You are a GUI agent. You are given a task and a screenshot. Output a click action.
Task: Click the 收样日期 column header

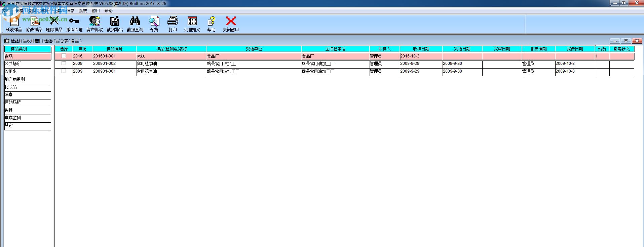(421, 49)
